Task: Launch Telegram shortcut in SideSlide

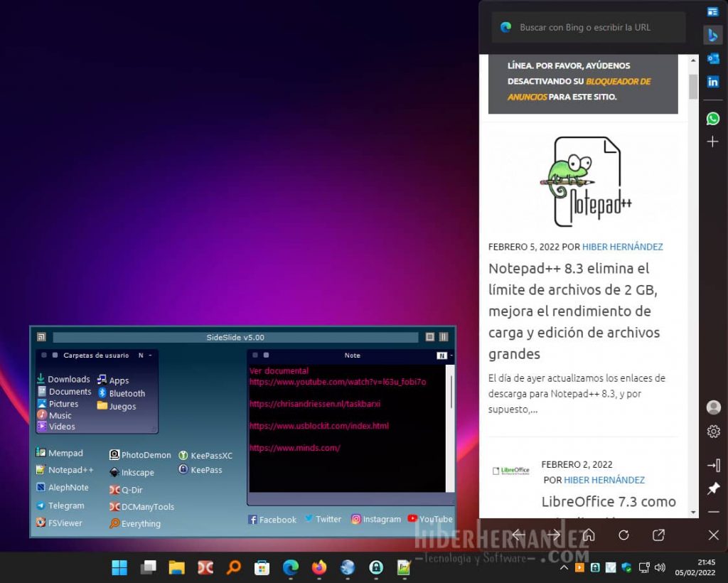Action: click(60, 506)
